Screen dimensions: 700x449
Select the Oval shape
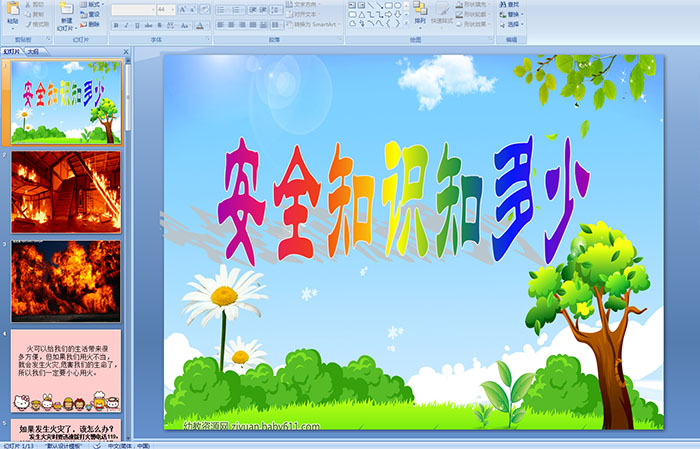(397, 5)
